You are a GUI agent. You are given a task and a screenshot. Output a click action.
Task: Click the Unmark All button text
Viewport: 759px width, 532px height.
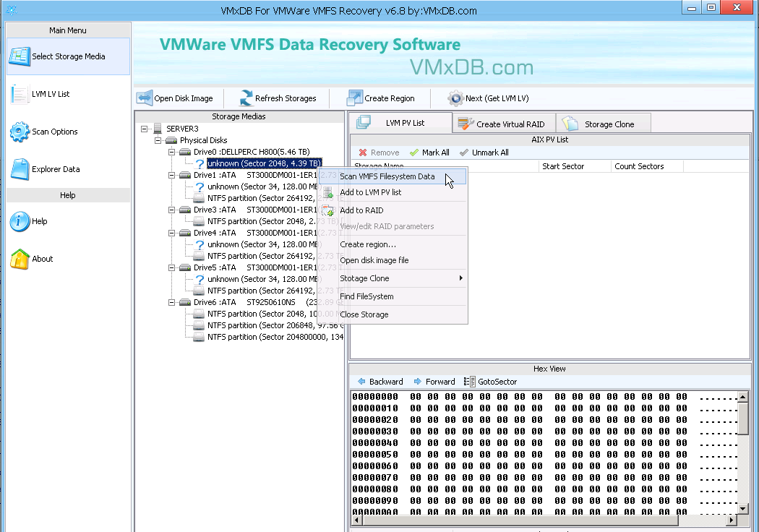pos(490,153)
